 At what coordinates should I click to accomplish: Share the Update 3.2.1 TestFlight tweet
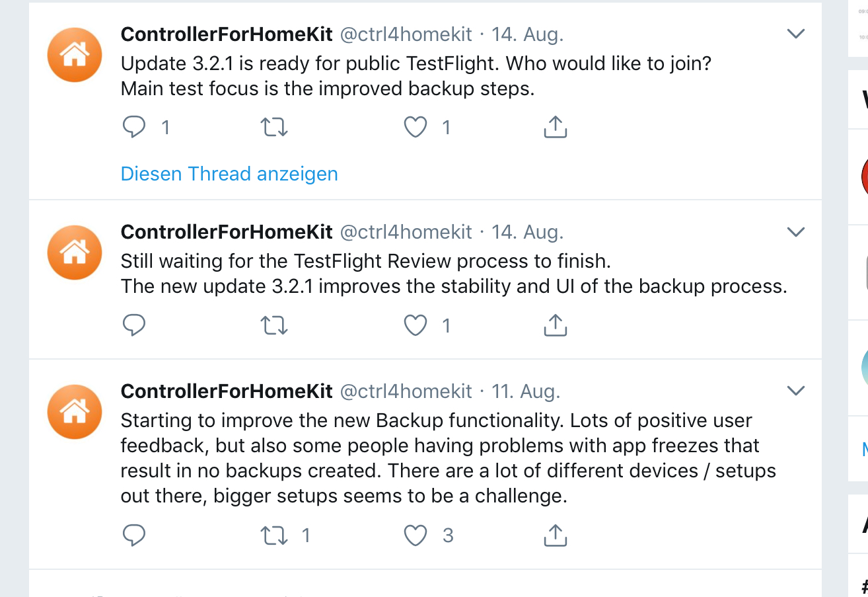pos(555,127)
